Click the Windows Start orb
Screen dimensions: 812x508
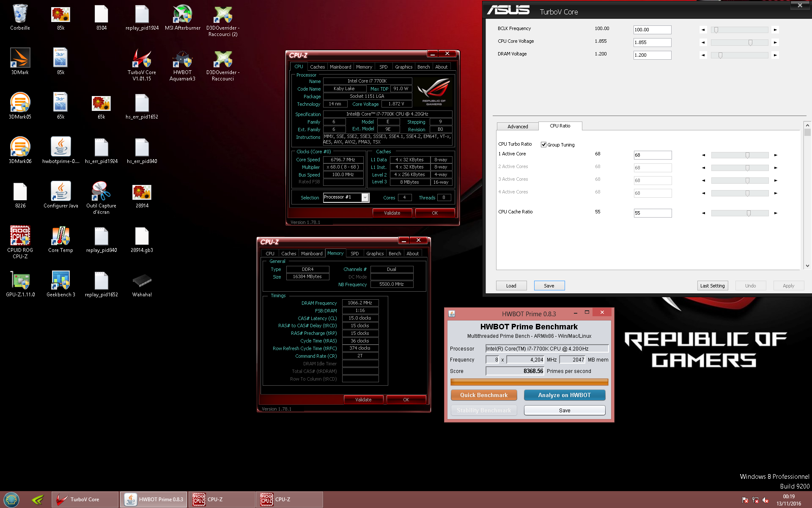click(11, 500)
